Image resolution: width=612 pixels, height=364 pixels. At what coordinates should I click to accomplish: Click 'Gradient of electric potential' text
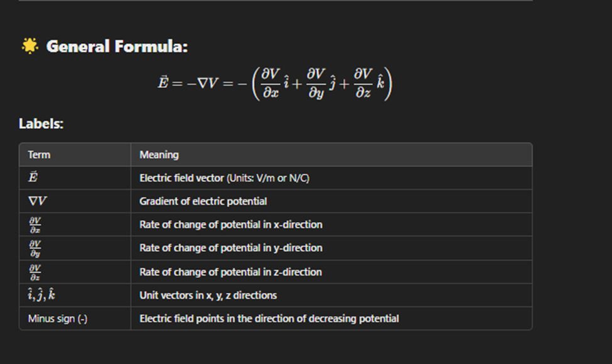[203, 201]
